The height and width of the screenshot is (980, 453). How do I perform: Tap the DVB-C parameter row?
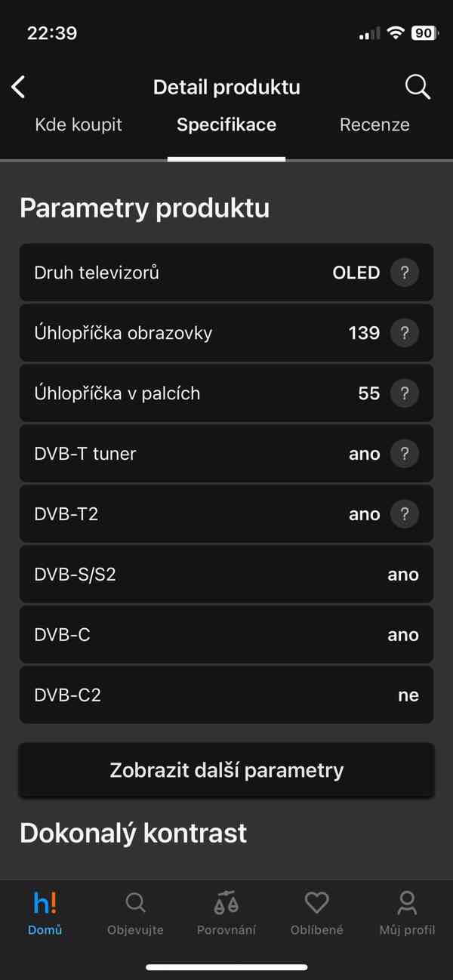pyautogui.click(x=226, y=635)
